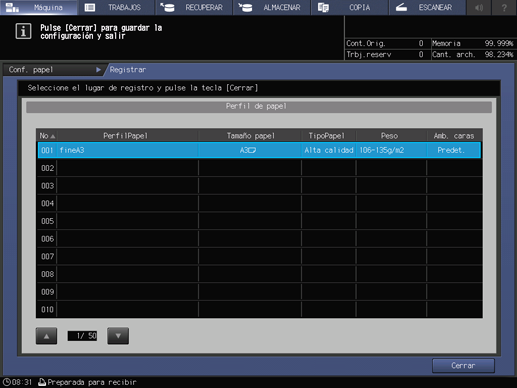
Task: Click the Cont.Orig. counter
Action: click(x=385, y=43)
